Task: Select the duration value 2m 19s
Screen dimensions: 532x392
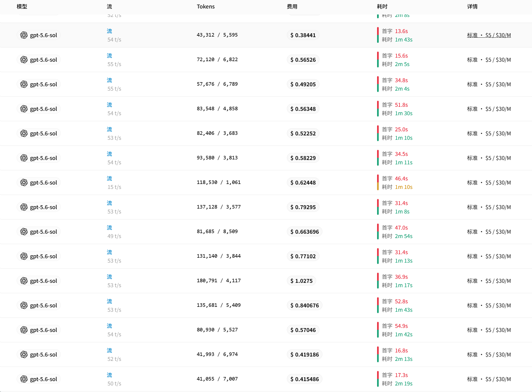Action: click(x=404, y=384)
